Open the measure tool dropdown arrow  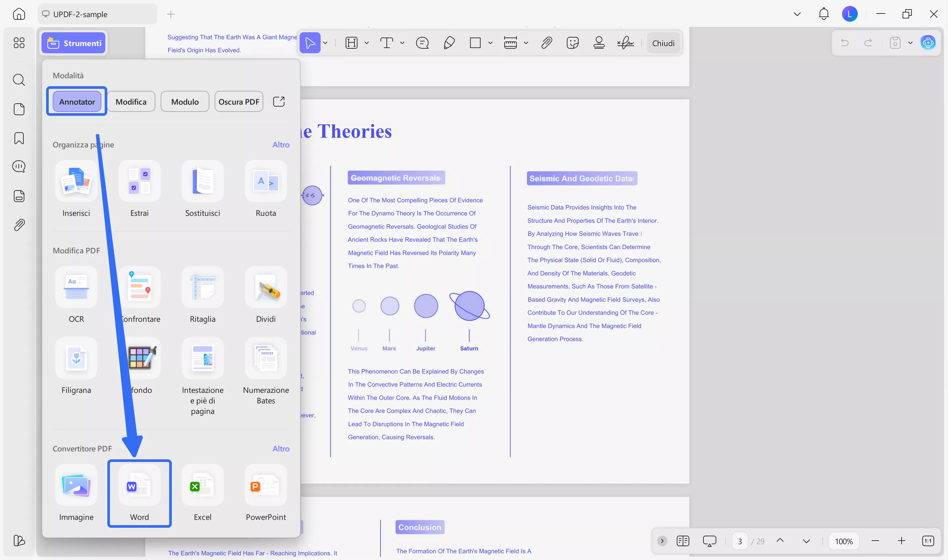click(x=526, y=43)
